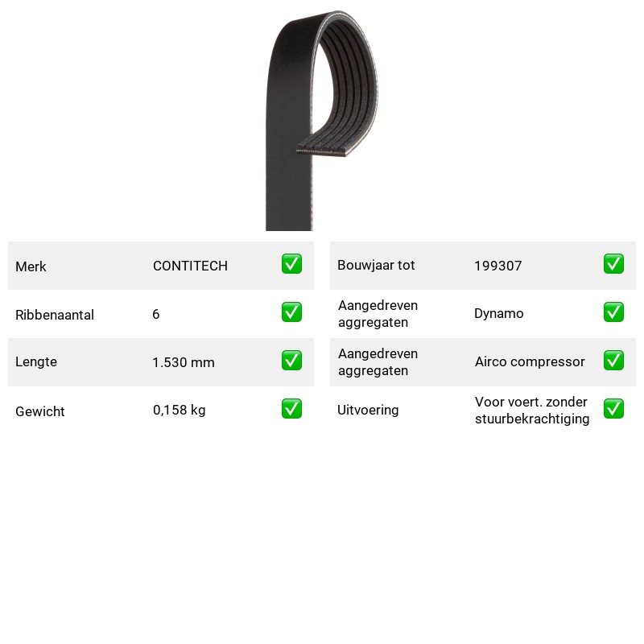Click the green checkmark beside CONTITECH
644x644 pixels.
click(x=291, y=264)
